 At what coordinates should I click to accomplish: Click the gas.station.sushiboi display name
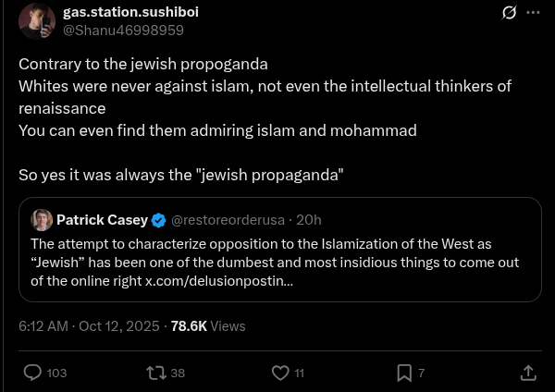(130, 12)
